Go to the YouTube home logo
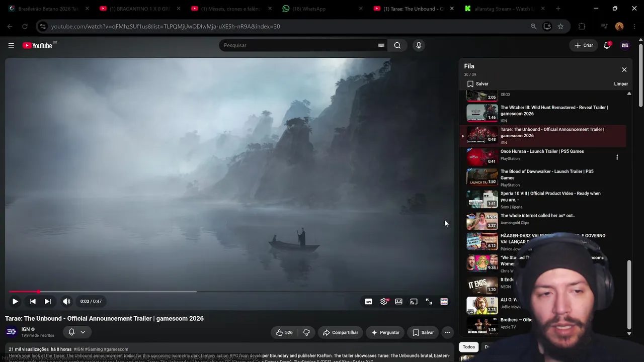 pyautogui.click(x=37, y=45)
